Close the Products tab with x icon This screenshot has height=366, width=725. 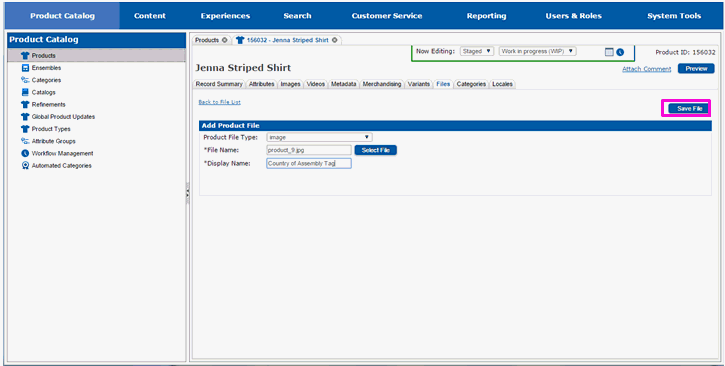tap(224, 40)
